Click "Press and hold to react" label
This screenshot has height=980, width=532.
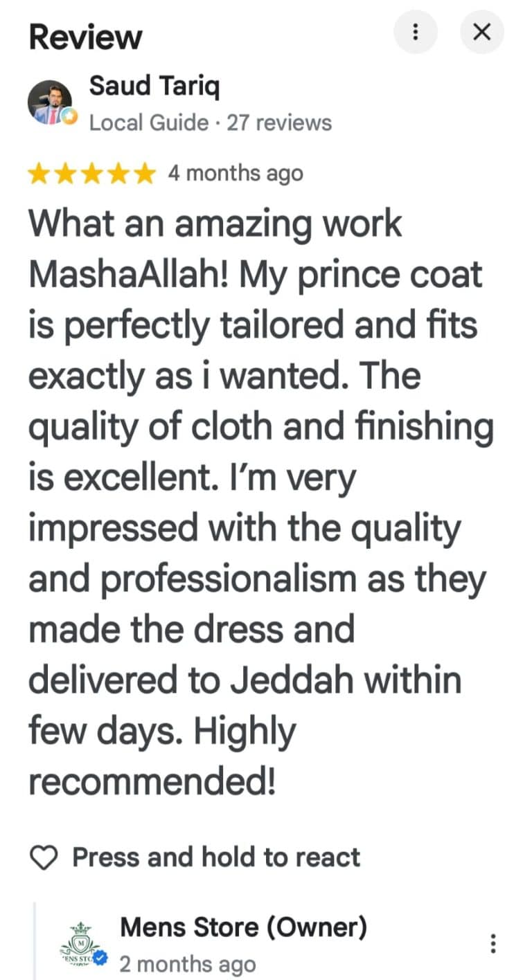216,857
